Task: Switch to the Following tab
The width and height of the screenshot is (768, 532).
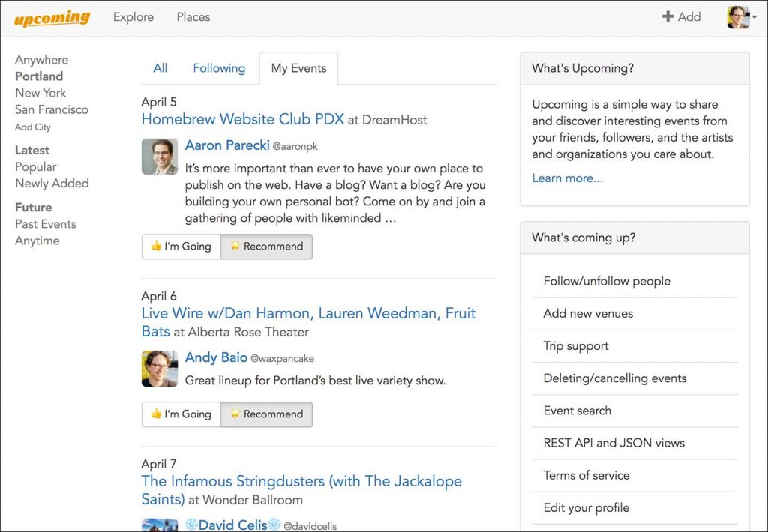Action: [219, 68]
